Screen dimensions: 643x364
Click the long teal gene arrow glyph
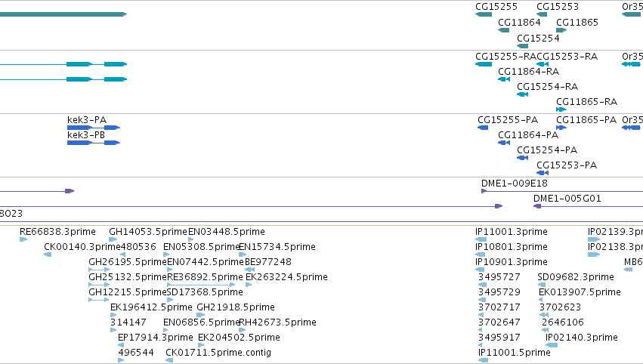coord(63,14)
